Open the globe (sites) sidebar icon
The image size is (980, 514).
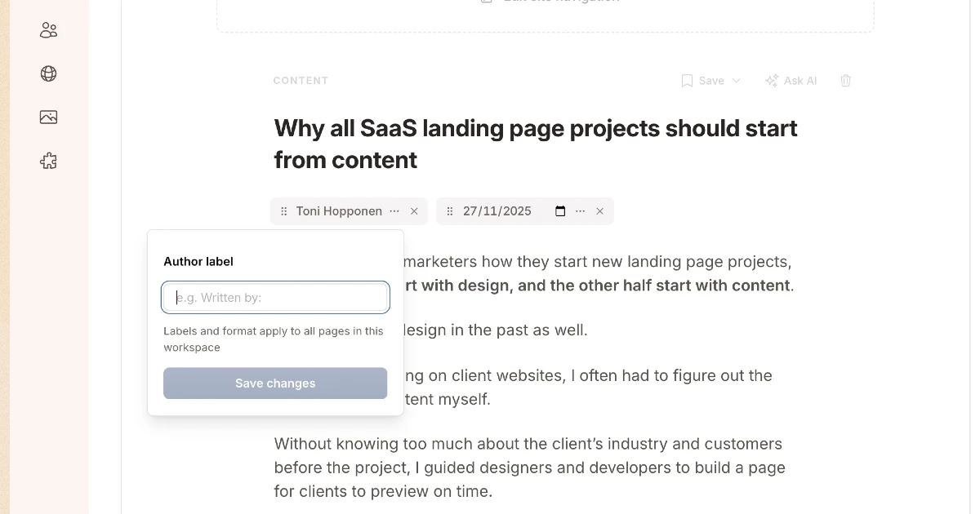coord(48,73)
